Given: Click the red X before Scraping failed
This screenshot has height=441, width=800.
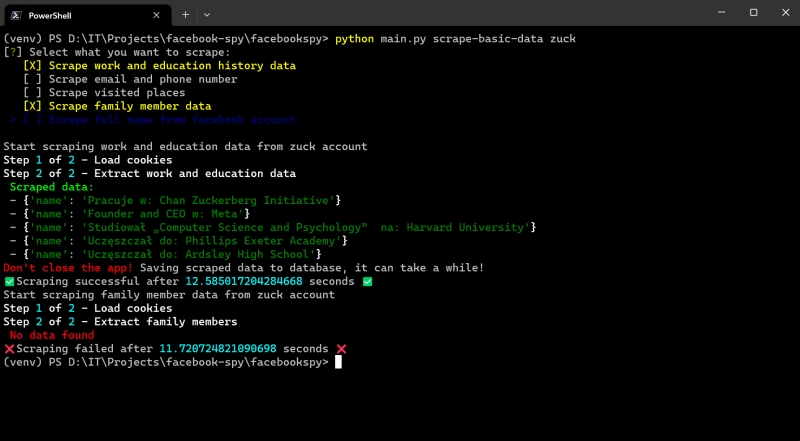Looking at the screenshot, I should click(x=9, y=349).
